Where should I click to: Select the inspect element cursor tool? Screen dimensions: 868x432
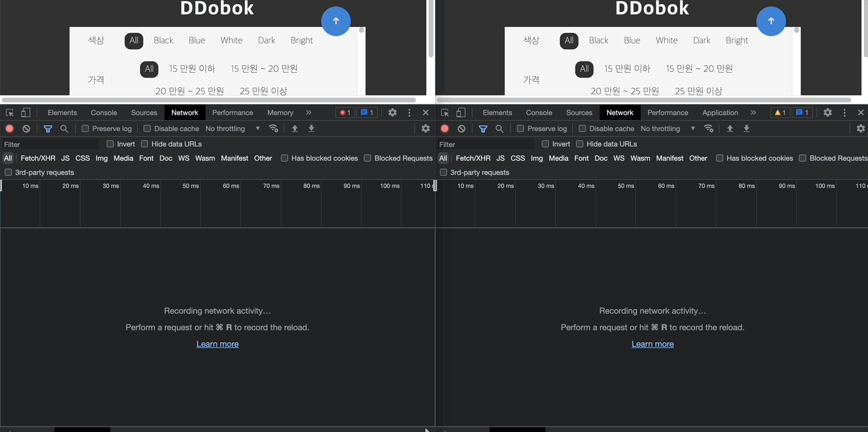tap(9, 112)
